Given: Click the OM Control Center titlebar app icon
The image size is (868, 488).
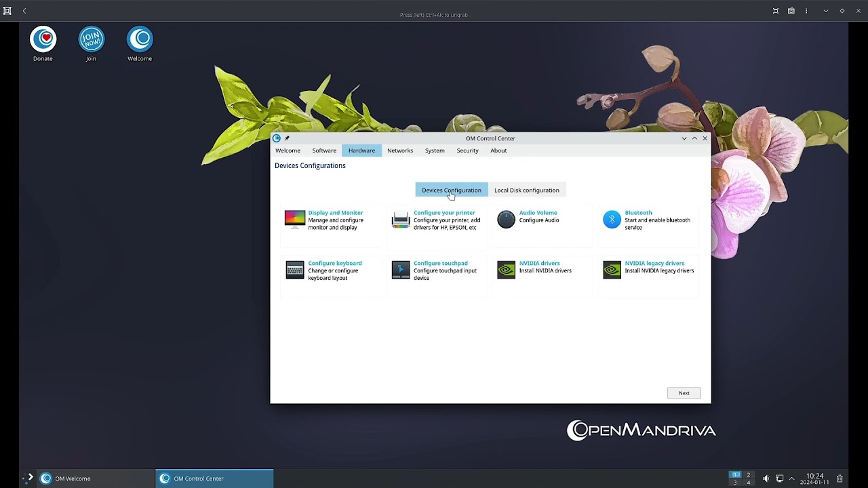Looking at the screenshot, I should click(x=277, y=138).
